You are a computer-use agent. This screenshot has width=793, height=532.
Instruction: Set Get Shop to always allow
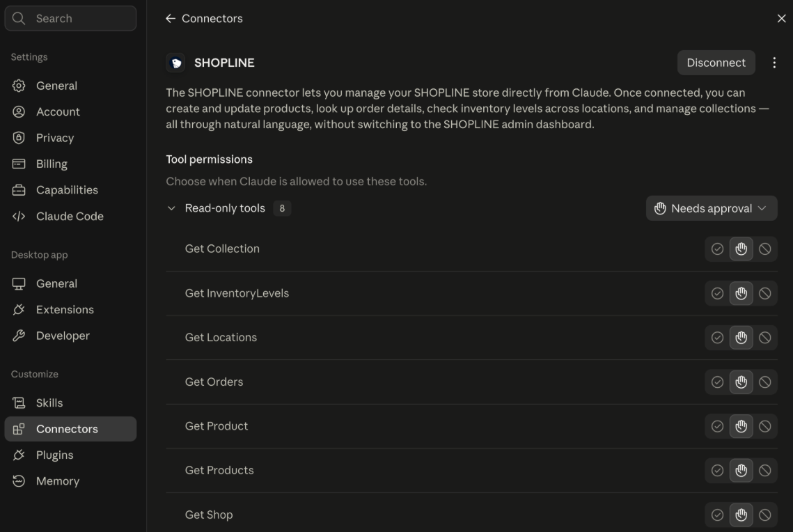pos(717,515)
